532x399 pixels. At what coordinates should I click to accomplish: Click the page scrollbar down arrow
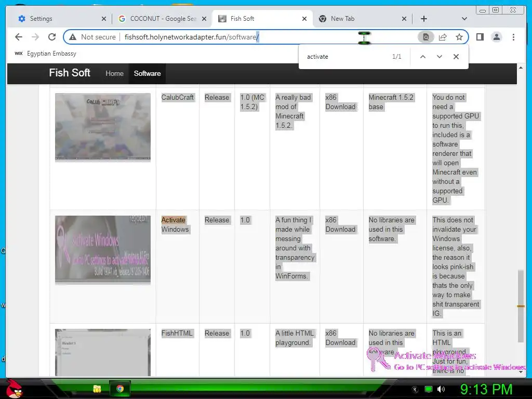(521, 372)
